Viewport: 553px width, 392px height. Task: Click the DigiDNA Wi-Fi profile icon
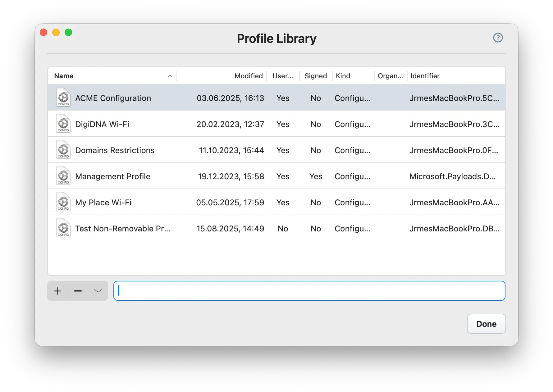(63, 124)
